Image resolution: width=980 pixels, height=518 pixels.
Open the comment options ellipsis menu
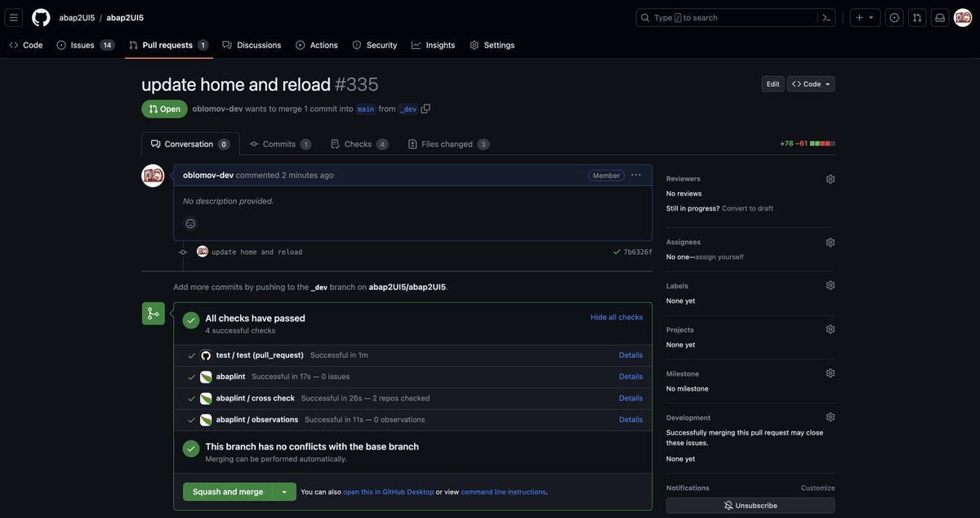click(636, 175)
